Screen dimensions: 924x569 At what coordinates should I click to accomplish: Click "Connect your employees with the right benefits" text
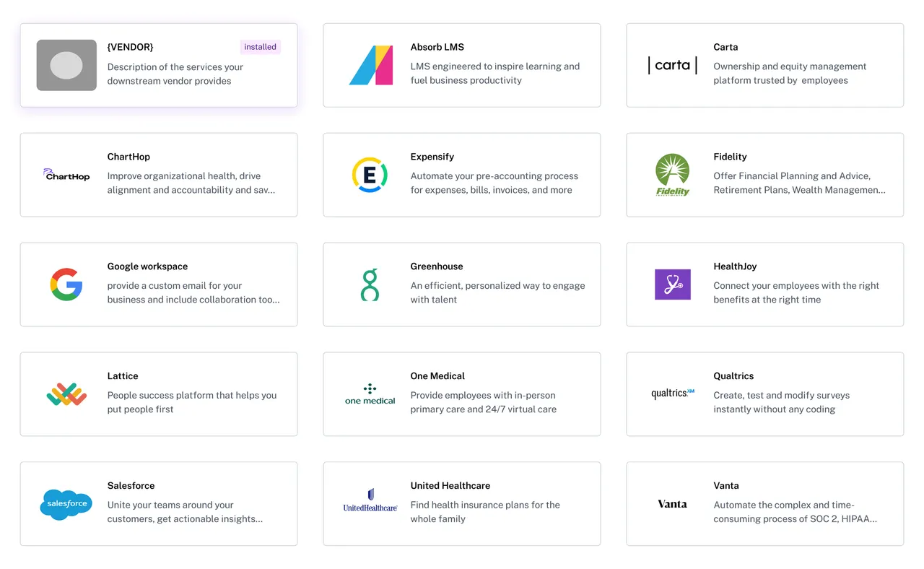796,292
